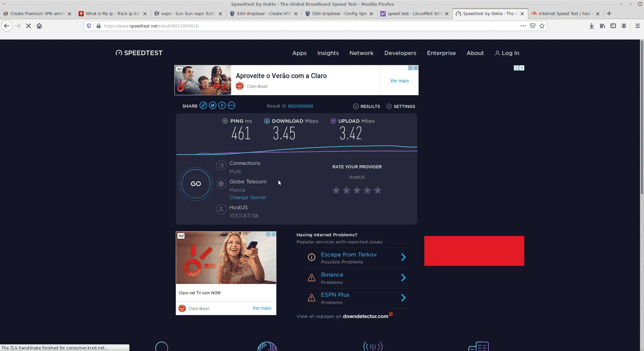Image resolution: width=644 pixels, height=351 pixels.
Task: Click 'Ver mais' in Claro net TV ad
Action: 262,308
